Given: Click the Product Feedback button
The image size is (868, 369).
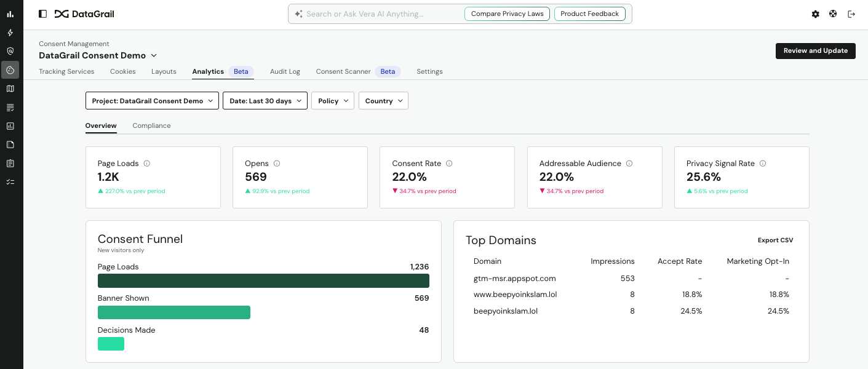Looking at the screenshot, I should click(590, 14).
